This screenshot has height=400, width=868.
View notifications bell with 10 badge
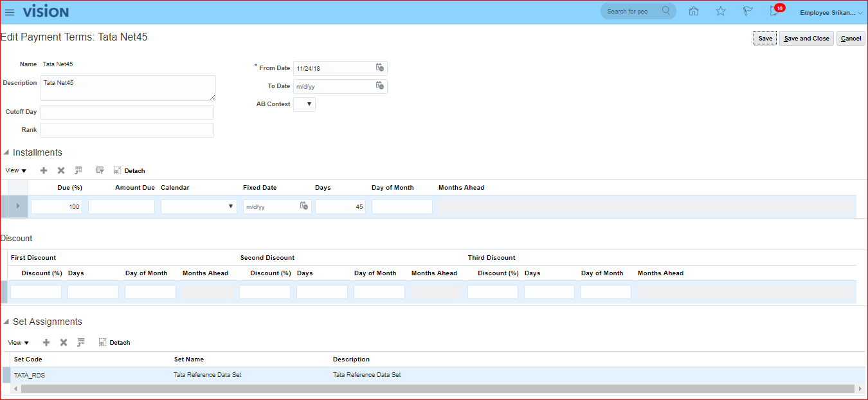click(x=775, y=12)
